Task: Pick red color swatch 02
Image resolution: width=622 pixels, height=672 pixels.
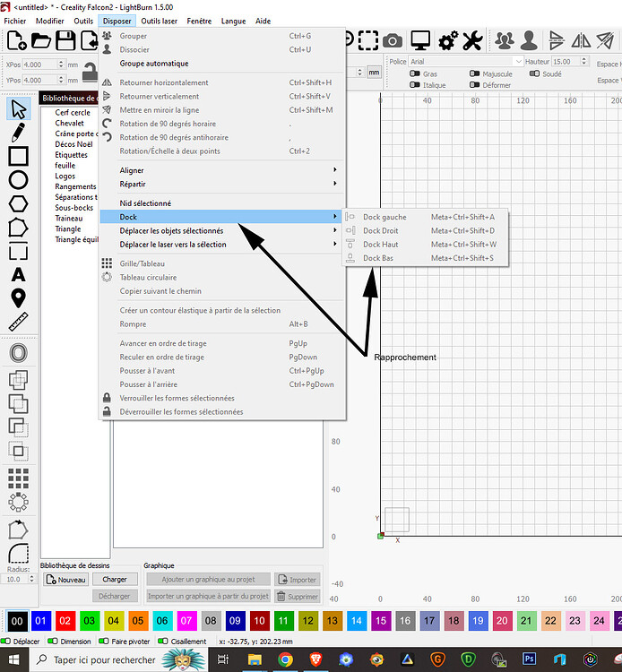Action: (65, 621)
